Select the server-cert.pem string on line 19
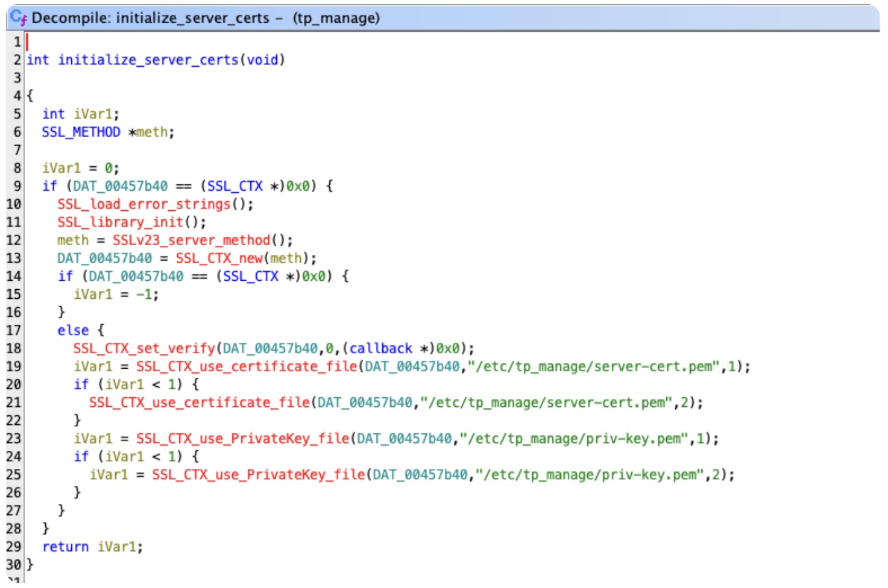 (x=594, y=367)
